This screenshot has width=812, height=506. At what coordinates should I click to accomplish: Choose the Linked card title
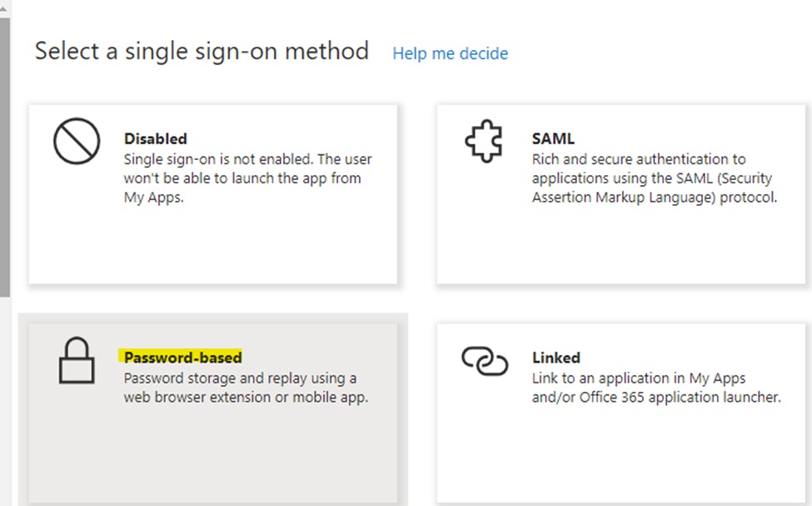(x=555, y=358)
